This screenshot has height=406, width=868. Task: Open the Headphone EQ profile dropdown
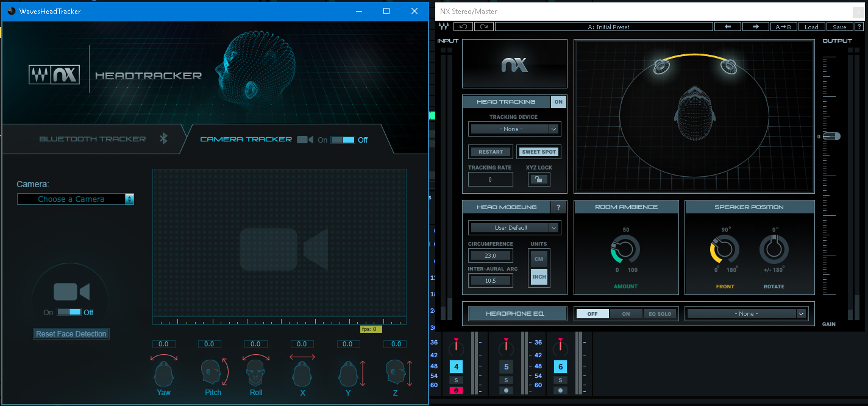[747, 314]
